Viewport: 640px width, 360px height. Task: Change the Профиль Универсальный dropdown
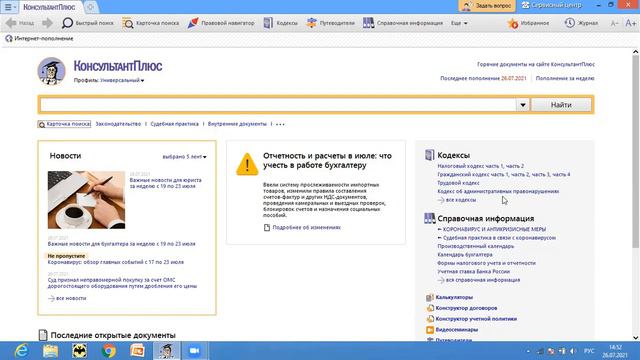122,80
